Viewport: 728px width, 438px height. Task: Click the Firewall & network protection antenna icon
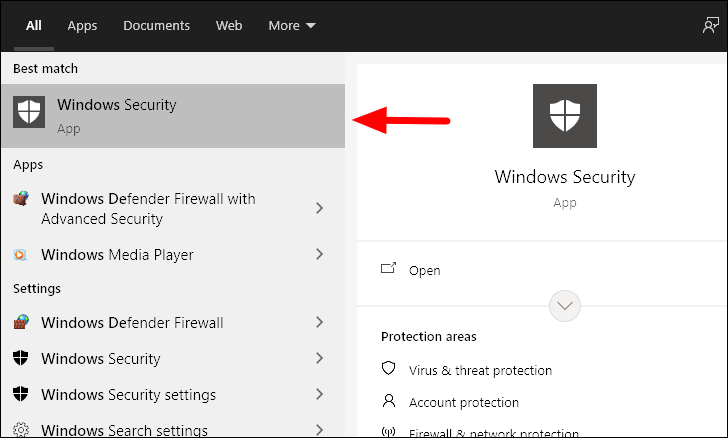pyautogui.click(x=388, y=432)
